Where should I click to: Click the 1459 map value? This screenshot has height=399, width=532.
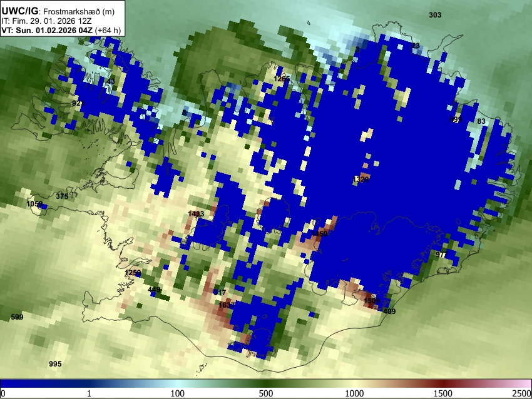tap(319, 234)
